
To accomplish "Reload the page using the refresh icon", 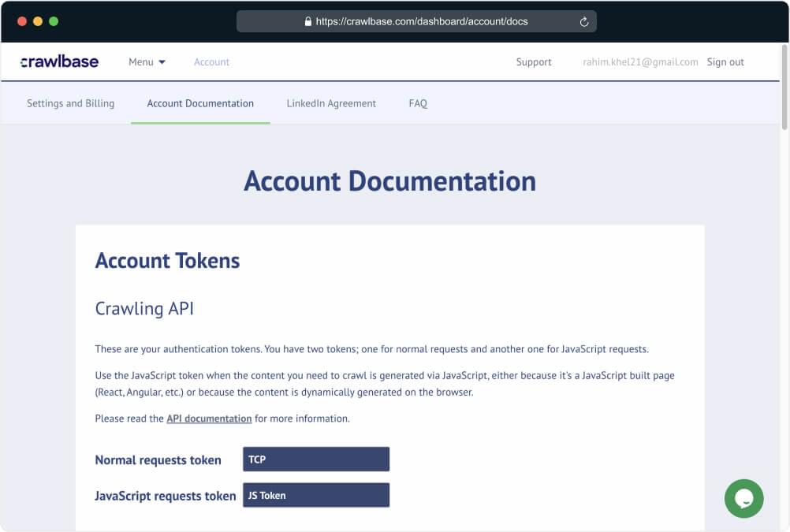I will pos(583,21).
